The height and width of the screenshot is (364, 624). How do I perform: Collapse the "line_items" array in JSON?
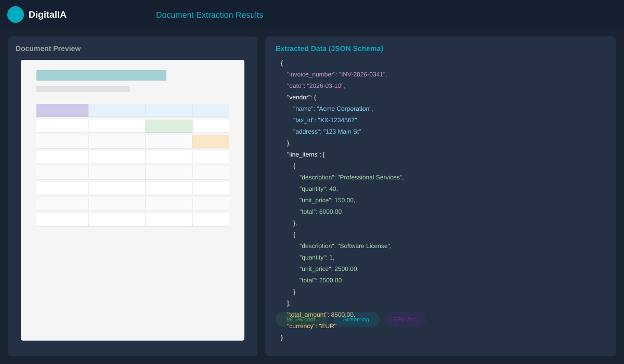click(306, 154)
